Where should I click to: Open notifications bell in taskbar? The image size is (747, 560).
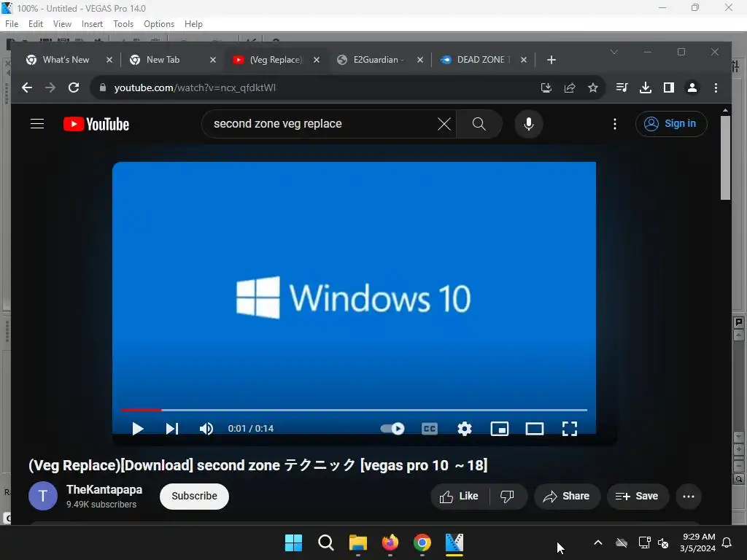click(x=727, y=542)
